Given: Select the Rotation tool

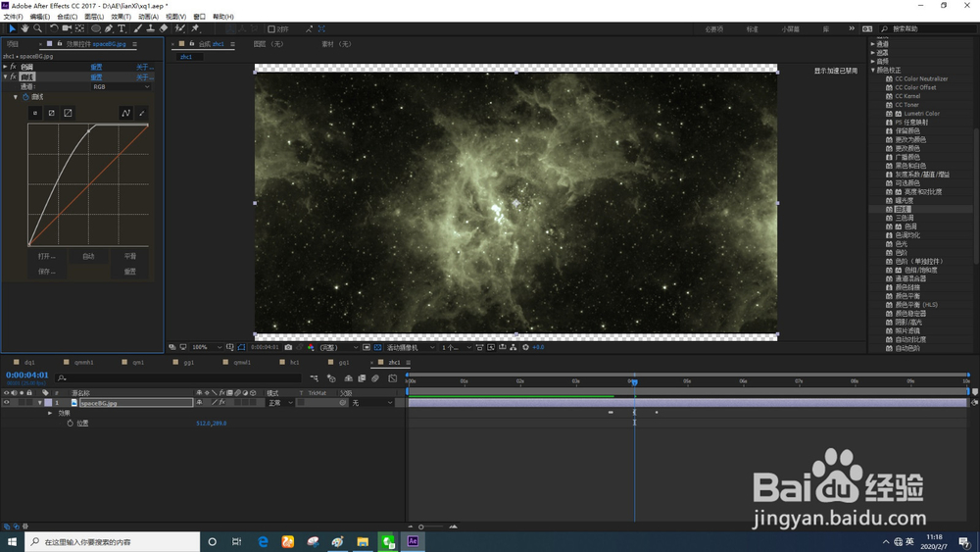Looking at the screenshot, I should tap(54, 28).
